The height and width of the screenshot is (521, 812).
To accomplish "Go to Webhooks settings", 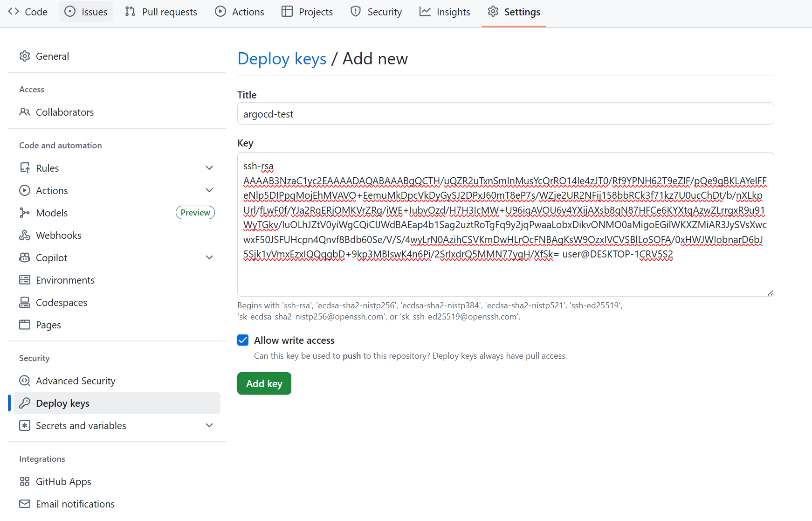I will 117,236.
